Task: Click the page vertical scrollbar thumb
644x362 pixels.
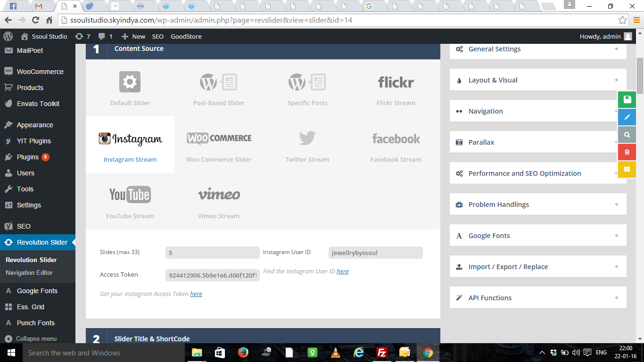Action: [x=640, y=77]
